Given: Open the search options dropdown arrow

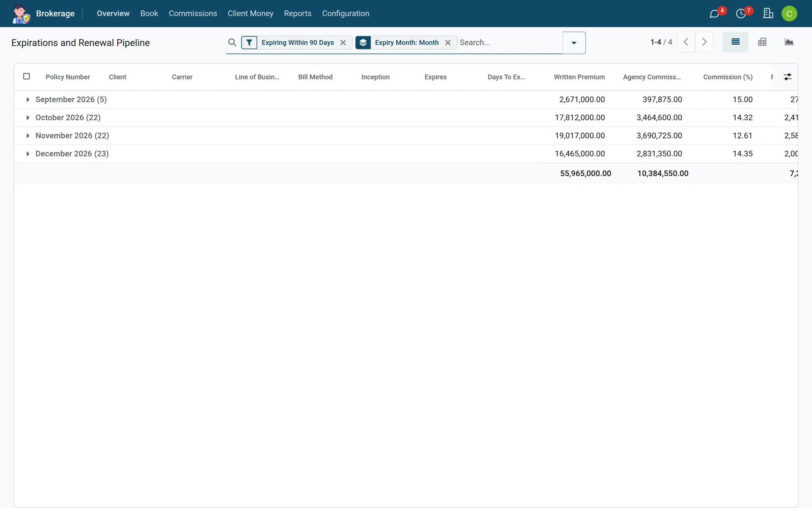Looking at the screenshot, I should pos(574,43).
